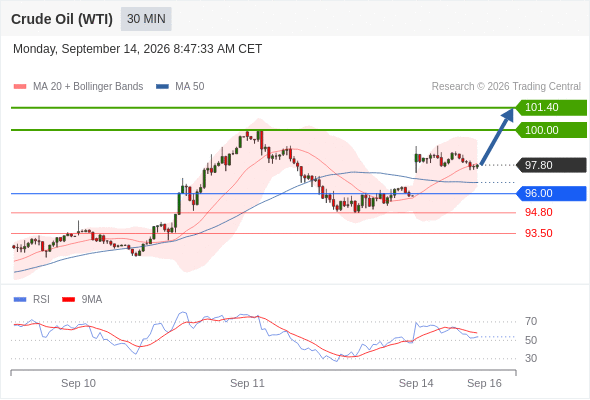Screen dimensions: 590x400
Task: Click the Sep 14 date axis label
Action: click(416, 383)
